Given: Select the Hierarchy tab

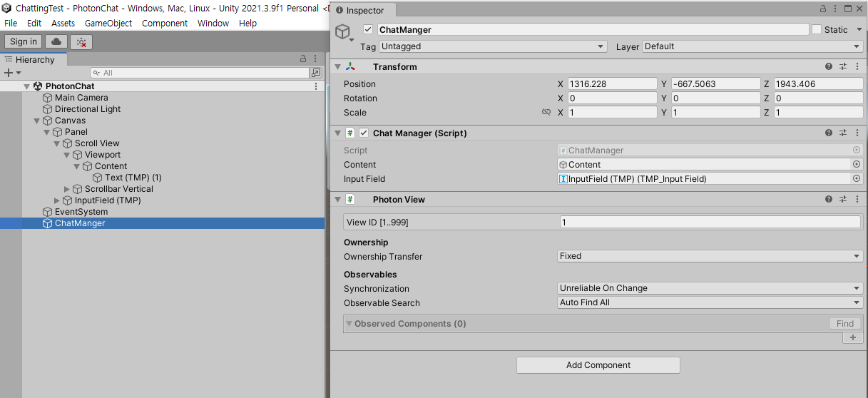Looking at the screenshot, I should [x=34, y=60].
